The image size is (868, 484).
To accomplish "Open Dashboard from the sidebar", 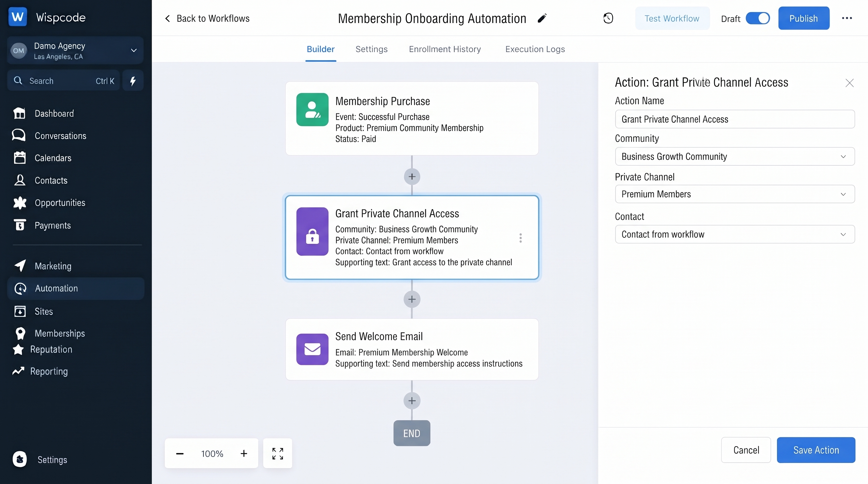I will (x=43, y=113).
